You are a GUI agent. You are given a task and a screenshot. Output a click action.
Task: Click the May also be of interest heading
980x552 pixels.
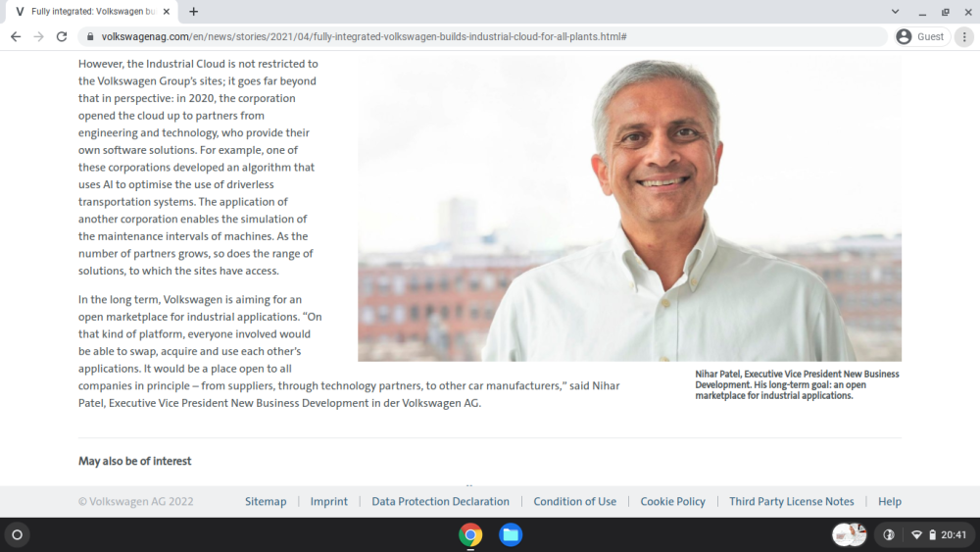[x=135, y=462]
